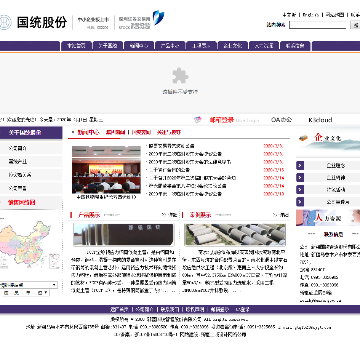This screenshot has width=360, height=360.
Task: Open the third link in top-right utility links
Action: coord(335,15)
